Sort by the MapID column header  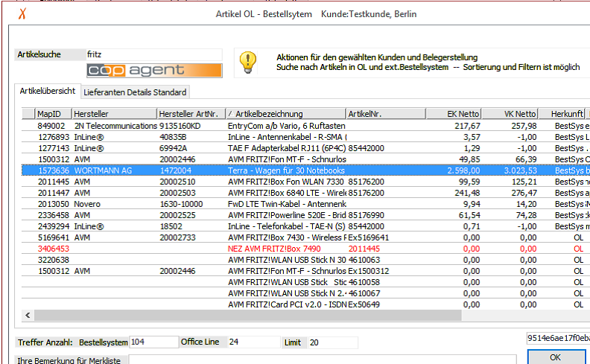[53, 114]
